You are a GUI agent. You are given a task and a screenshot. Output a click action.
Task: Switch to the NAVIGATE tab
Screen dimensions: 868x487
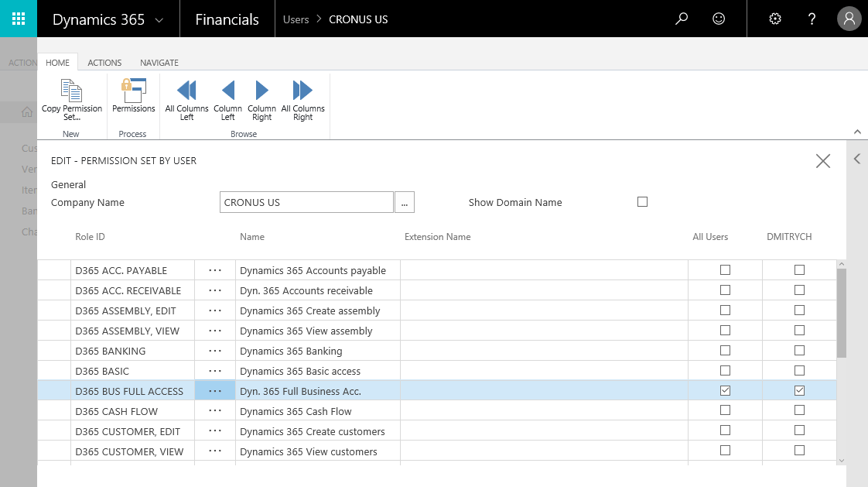159,62
